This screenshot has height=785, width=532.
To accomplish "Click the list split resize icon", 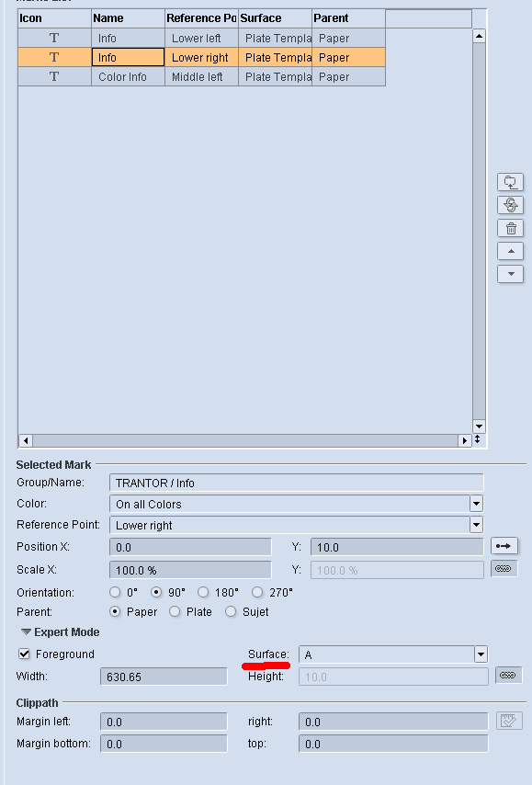I will coord(478,439).
